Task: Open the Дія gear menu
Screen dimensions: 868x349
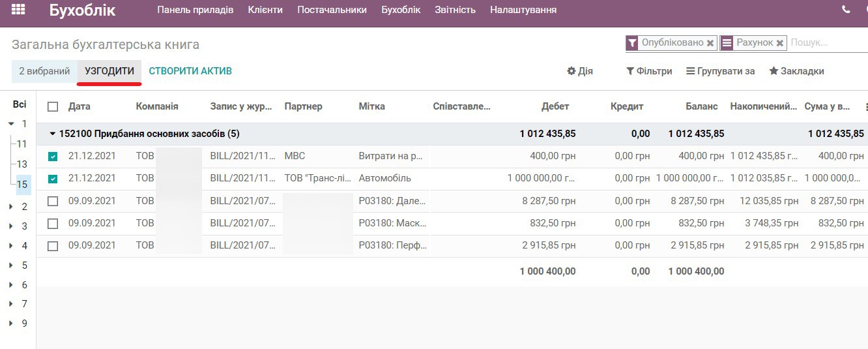Action: (x=580, y=71)
